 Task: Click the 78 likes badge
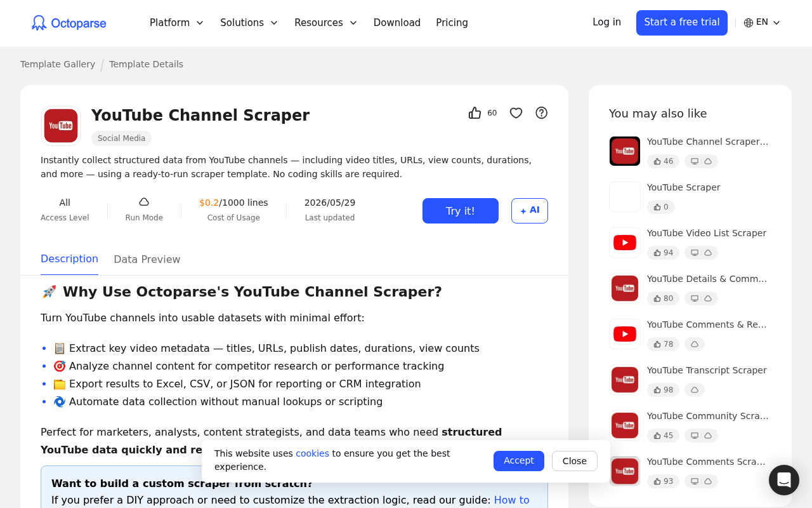point(663,344)
